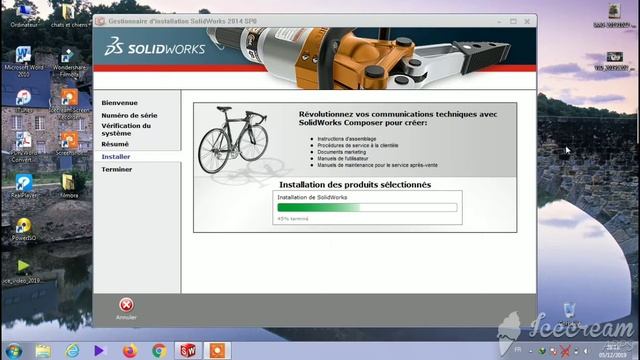Open Icecream Screen Recorder desktop shortcut

69,104
